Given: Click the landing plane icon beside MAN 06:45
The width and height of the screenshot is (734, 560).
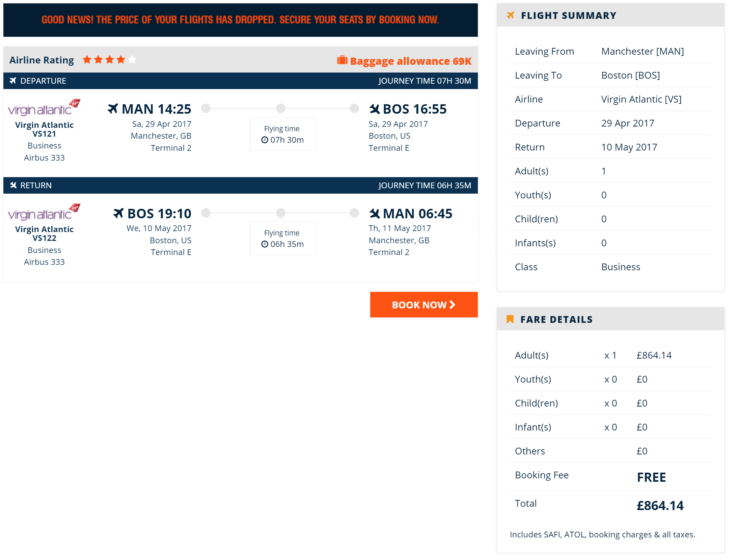Looking at the screenshot, I should 375,213.
